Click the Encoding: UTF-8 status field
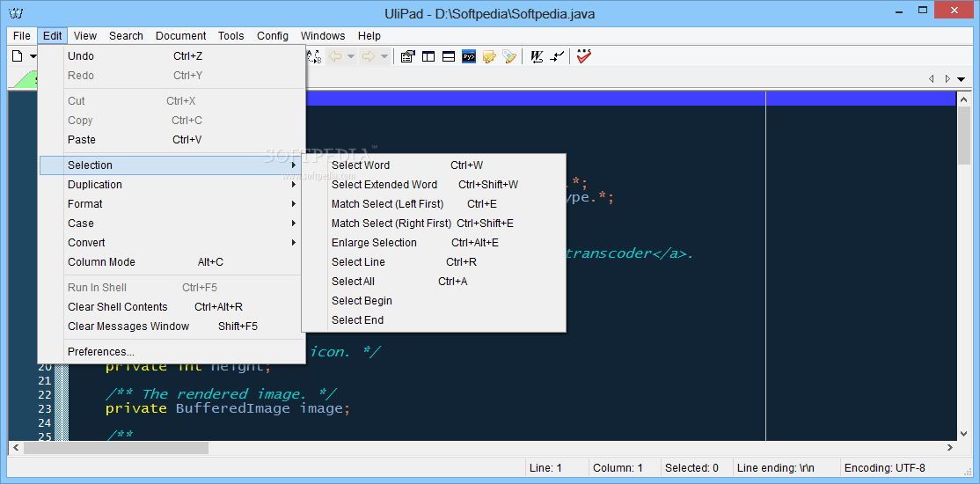This screenshot has height=484, width=980. [903, 468]
